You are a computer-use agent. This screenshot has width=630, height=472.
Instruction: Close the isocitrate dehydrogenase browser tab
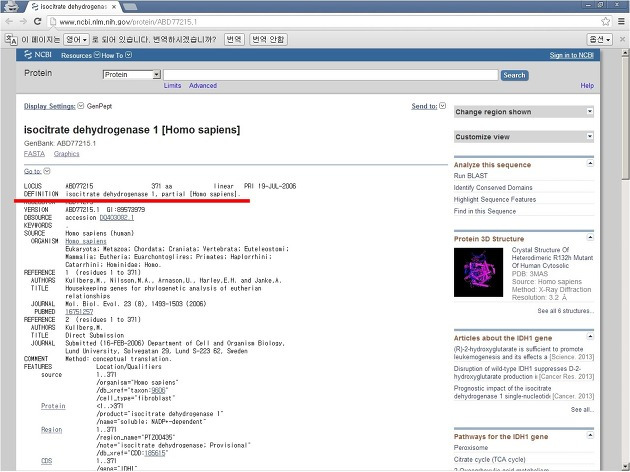(114, 7)
